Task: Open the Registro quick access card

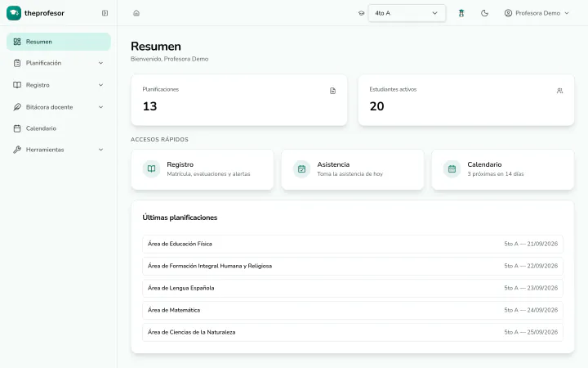Action: click(x=203, y=169)
